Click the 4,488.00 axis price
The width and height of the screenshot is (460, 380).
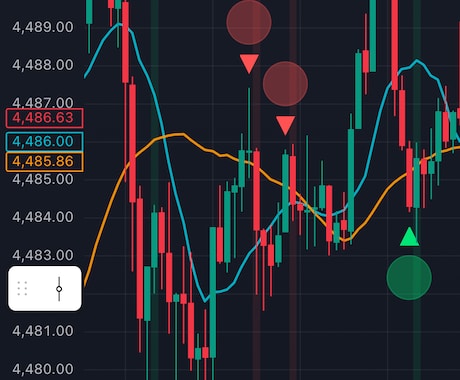tap(43, 65)
